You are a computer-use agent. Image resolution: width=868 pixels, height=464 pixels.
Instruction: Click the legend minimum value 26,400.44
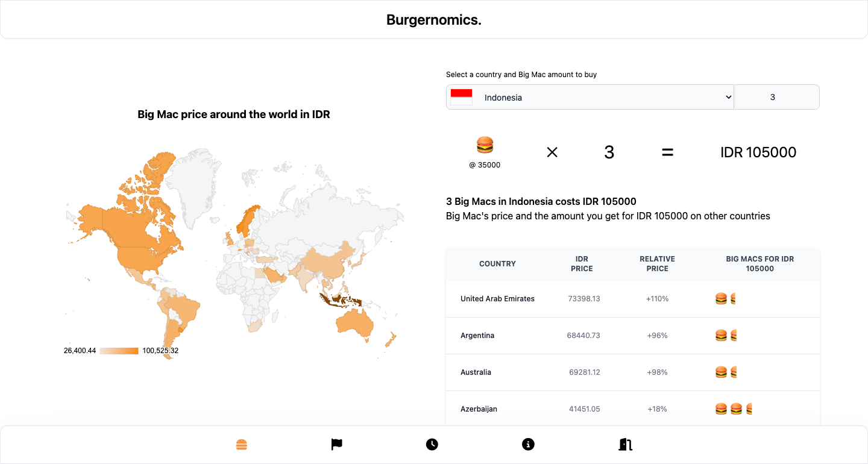point(80,351)
